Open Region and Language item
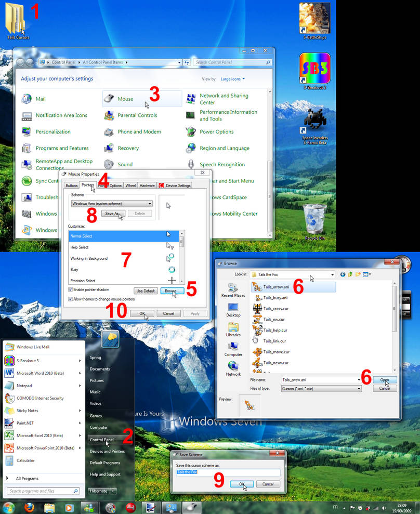 (x=218, y=148)
